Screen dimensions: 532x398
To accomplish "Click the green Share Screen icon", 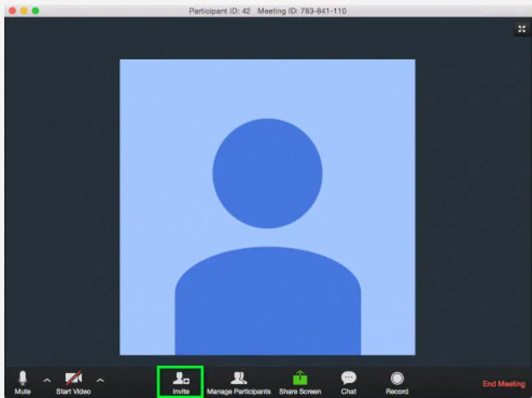I will (x=300, y=377).
